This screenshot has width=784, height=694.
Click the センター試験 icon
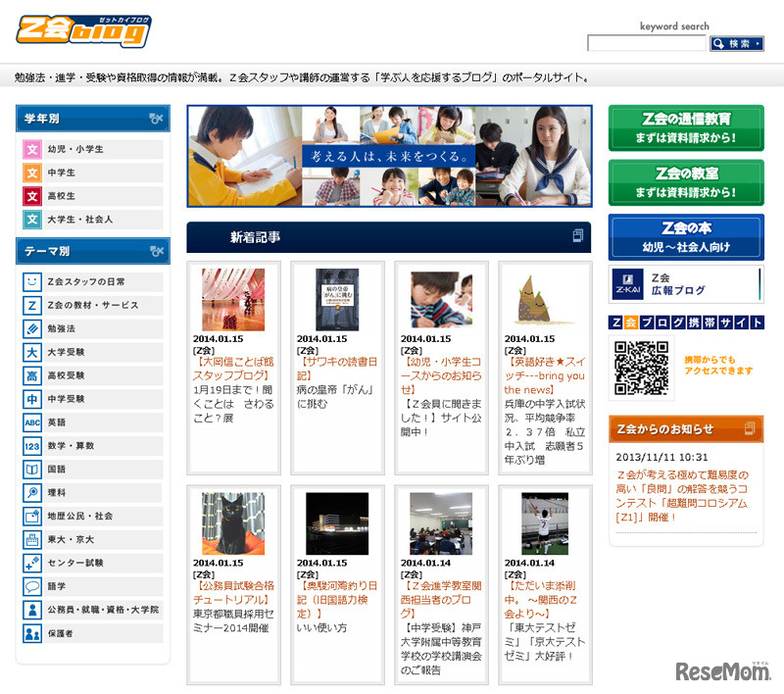click(x=32, y=563)
